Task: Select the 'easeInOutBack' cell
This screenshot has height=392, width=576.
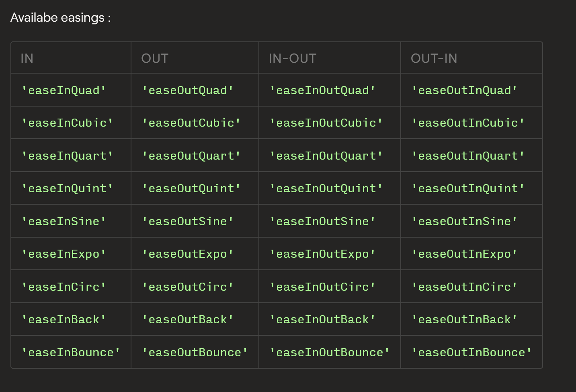Action: point(322,319)
